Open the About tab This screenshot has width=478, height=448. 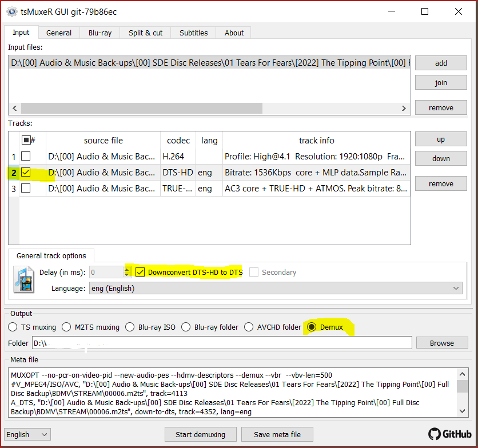tap(234, 33)
